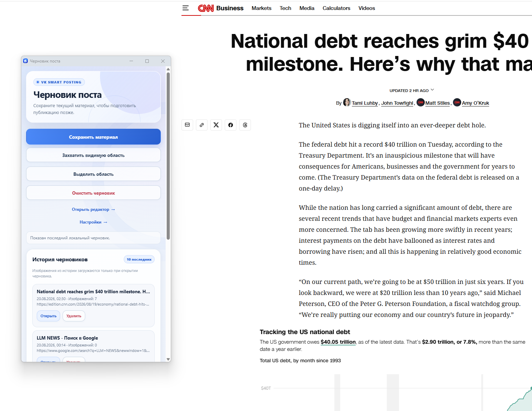Minimize the Черновик поста window
Viewport: 532px width, 411px height.
coord(131,61)
